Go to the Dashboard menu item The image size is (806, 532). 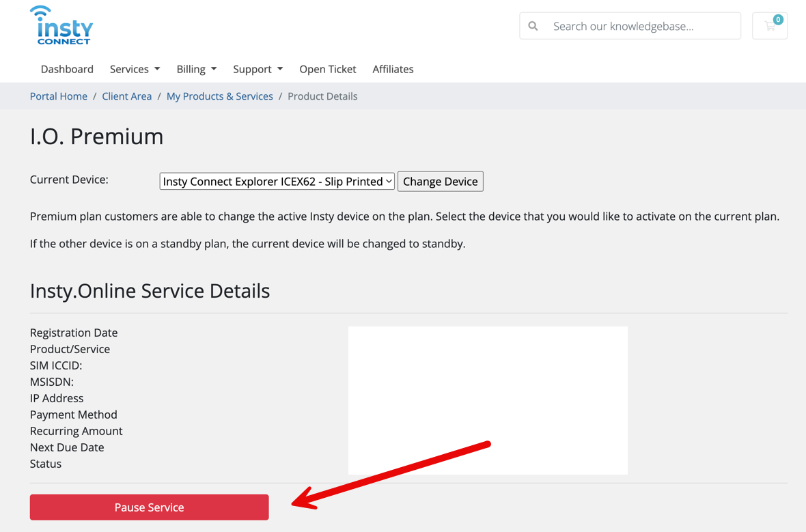pos(67,69)
